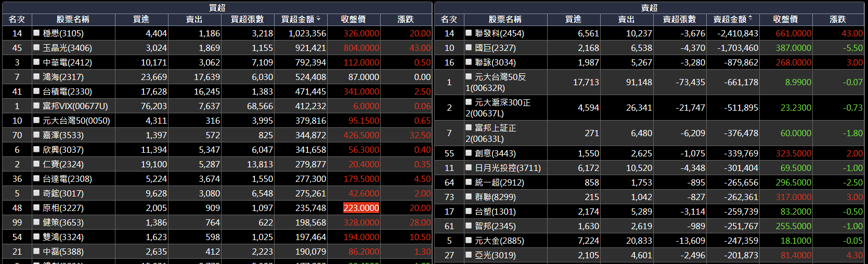Sort by the 賣超張數 column header

(x=679, y=19)
